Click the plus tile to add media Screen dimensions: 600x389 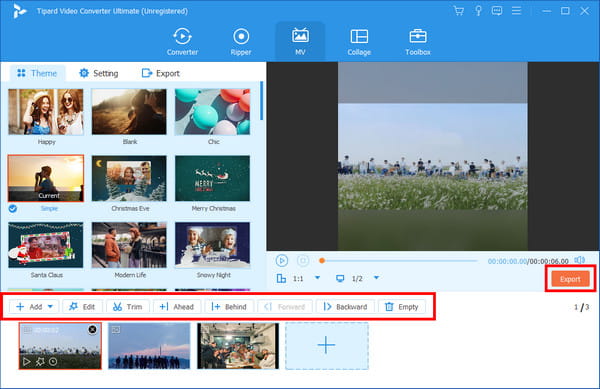point(327,346)
